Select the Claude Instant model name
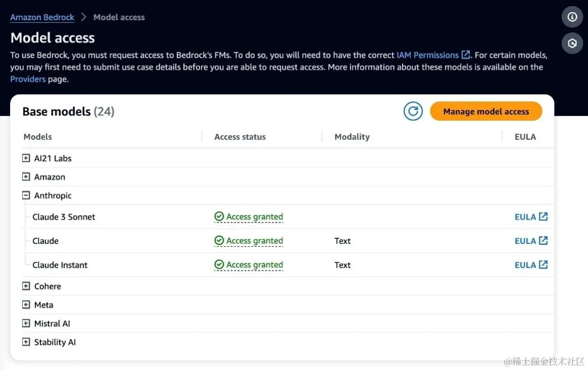This screenshot has width=588, height=370. click(60, 265)
